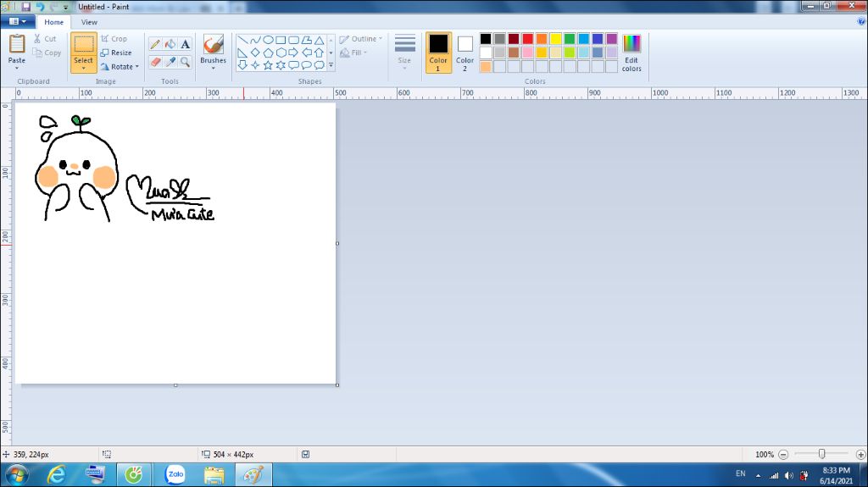Select the Color picker eyedropper tool
Screen dimensions: 868x487
pyautogui.click(x=170, y=62)
